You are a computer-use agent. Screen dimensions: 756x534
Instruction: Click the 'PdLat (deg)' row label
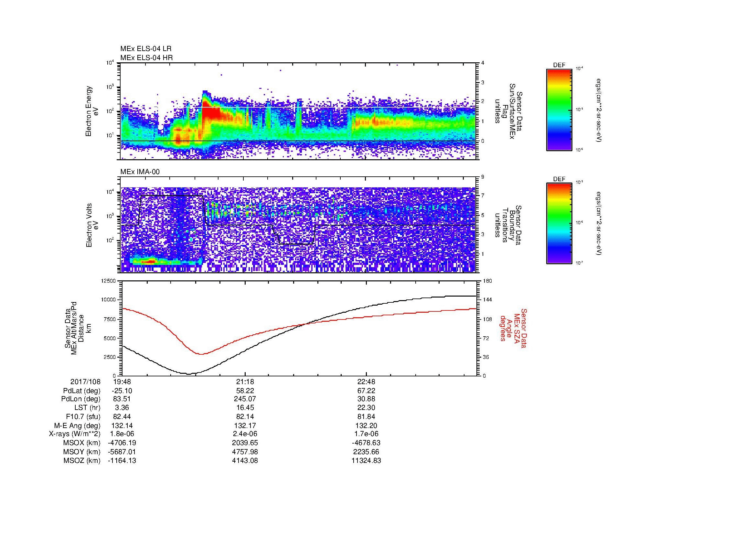(82, 391)
